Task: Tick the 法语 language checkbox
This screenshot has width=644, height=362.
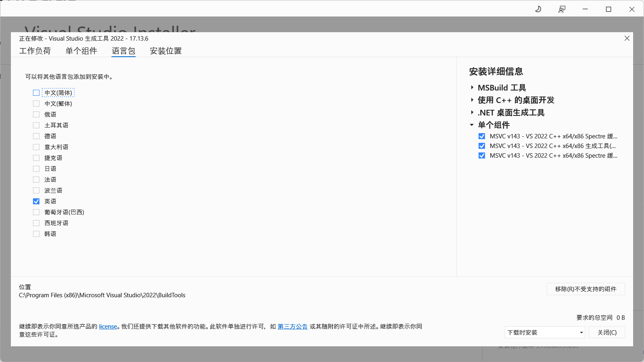Action: click(x=36, y=180)
